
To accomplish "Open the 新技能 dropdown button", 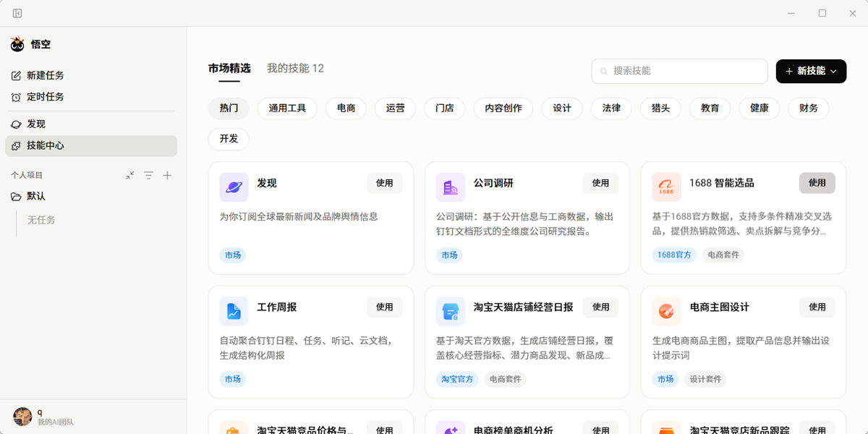I will [811, 71].
